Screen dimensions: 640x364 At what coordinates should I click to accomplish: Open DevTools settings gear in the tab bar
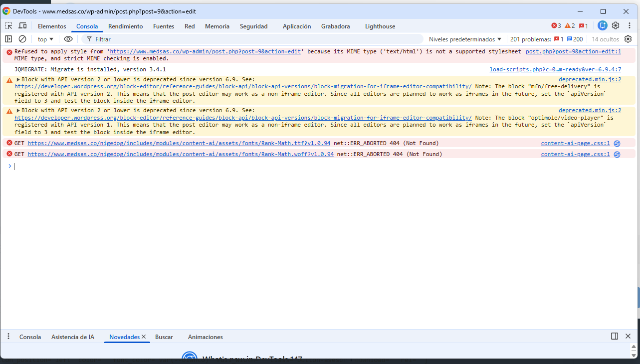pyautogui.click(x=616, y=26)
